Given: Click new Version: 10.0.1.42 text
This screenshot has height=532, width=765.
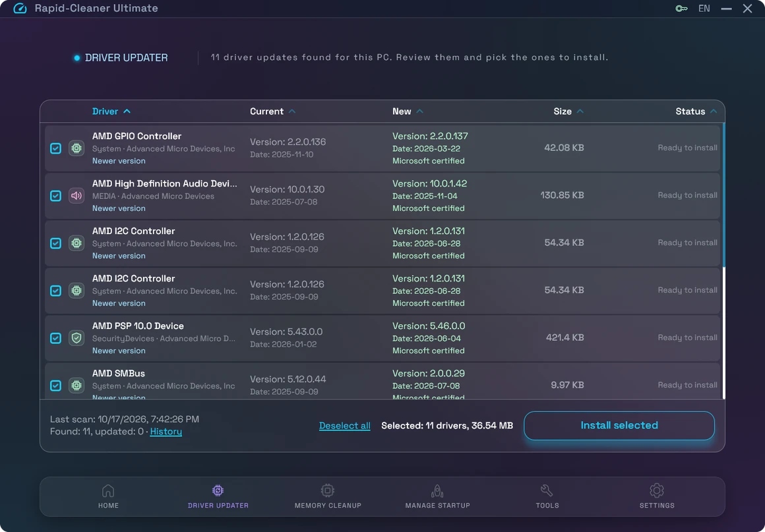Looking at the screenshot, I should click(x=429, y=184).
